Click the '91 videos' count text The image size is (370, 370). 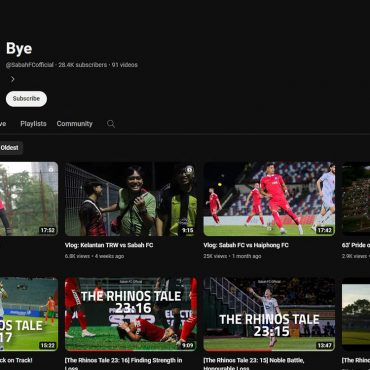coord(125,65)
